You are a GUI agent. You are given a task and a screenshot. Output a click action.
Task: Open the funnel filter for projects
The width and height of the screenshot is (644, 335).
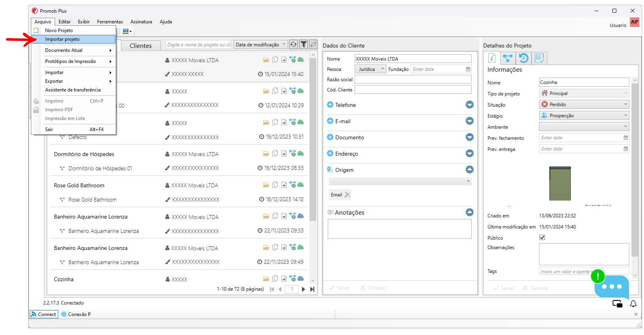(304, 45)
